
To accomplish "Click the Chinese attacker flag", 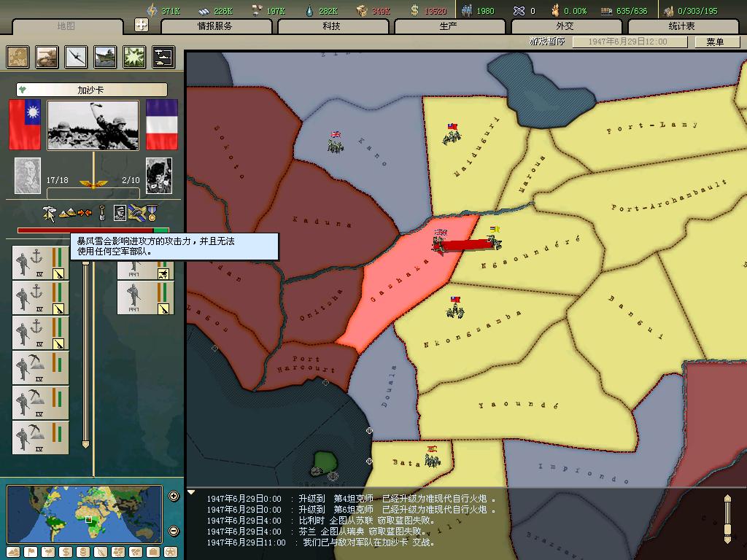I will pyautogui.click(x=25, y=124).
